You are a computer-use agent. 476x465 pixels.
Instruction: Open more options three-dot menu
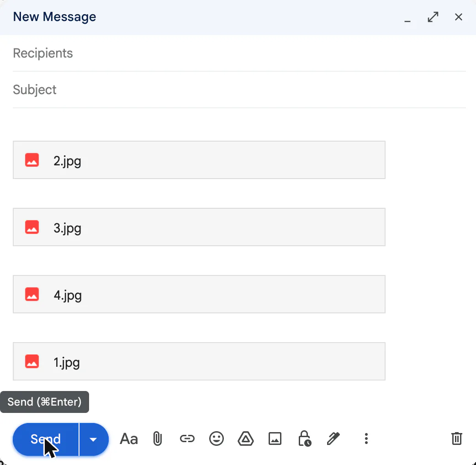(366, 439)
